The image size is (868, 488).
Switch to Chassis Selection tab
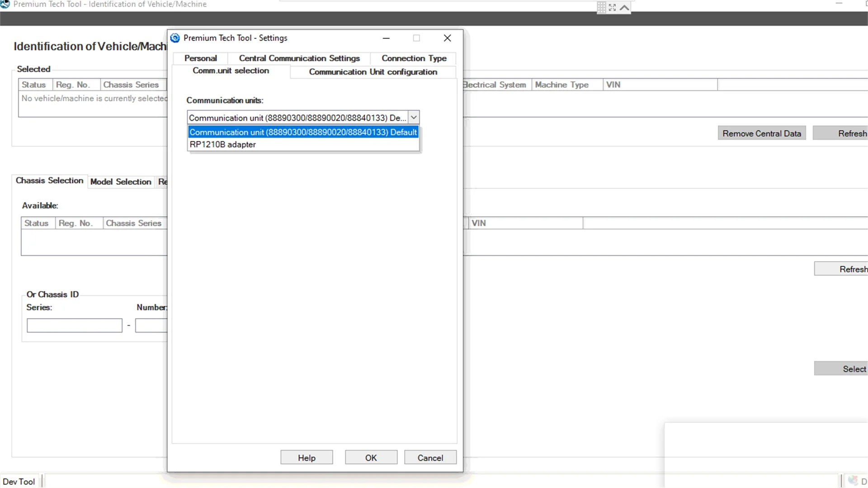(x=49, y=181)
